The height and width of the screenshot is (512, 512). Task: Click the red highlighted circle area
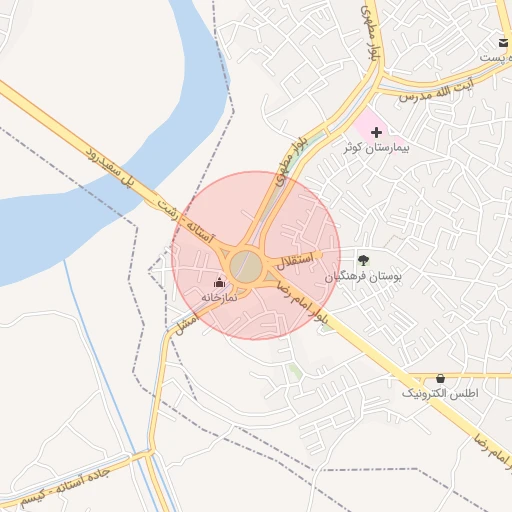[x=256, y=256]
